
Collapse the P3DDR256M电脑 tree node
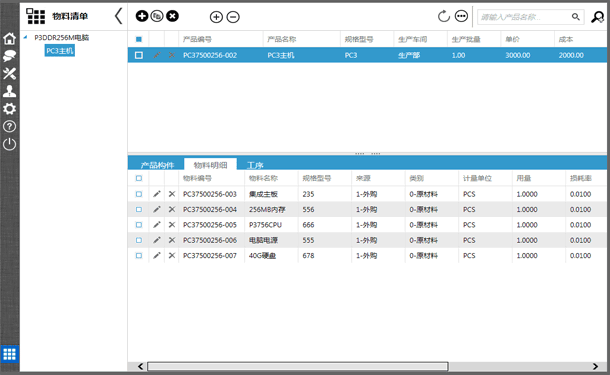point(25,37)
